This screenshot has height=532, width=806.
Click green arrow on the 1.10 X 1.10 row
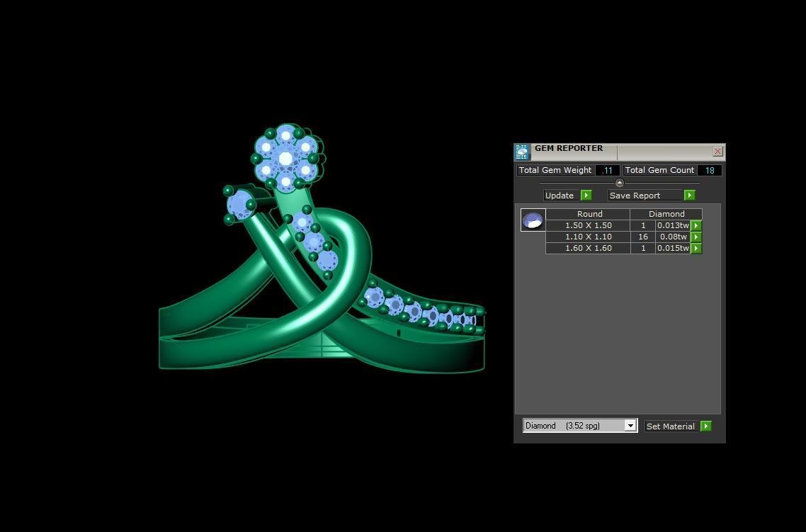point(696,237)
